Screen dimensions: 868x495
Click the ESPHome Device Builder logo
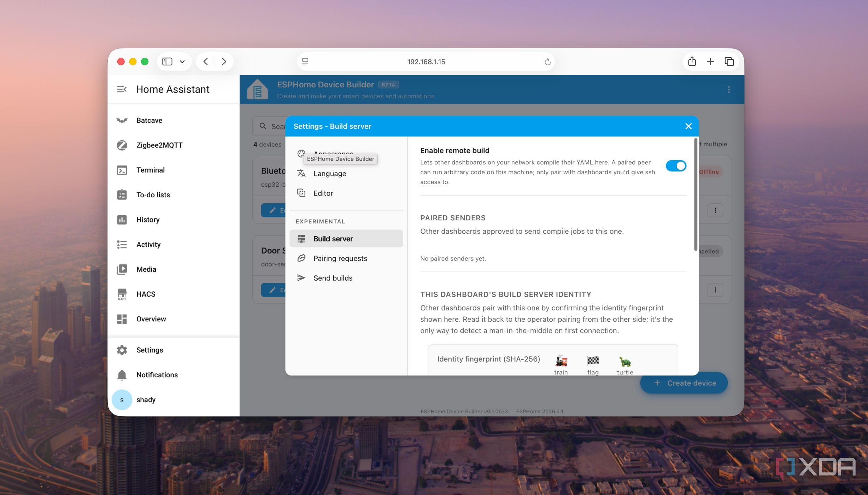point(257,89)
